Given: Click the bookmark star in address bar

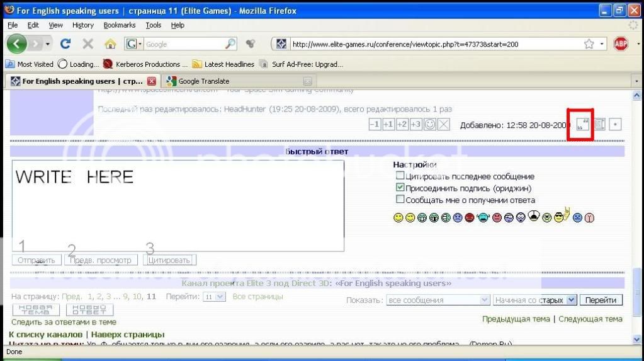Looking at the screenshot, I should click(x=589, y=44).
